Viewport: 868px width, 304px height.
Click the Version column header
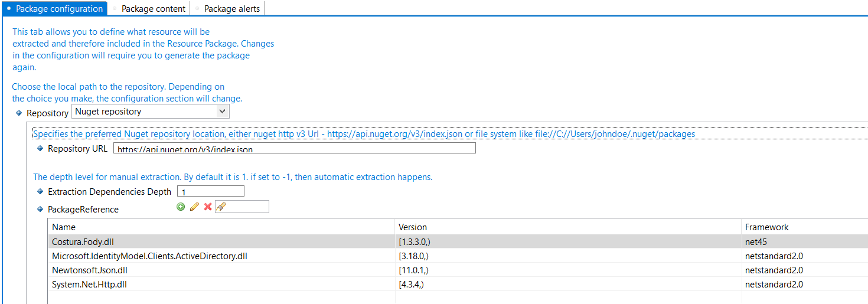[x=413, y=227]
